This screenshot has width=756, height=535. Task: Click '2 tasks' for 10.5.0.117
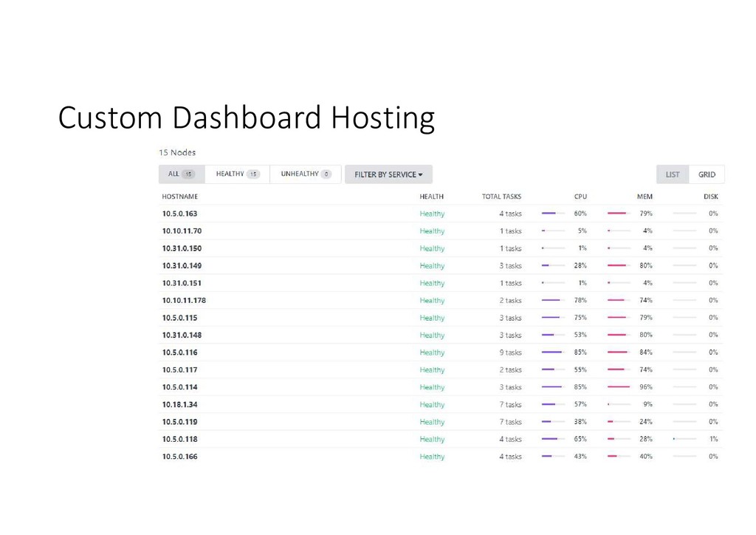511,370
